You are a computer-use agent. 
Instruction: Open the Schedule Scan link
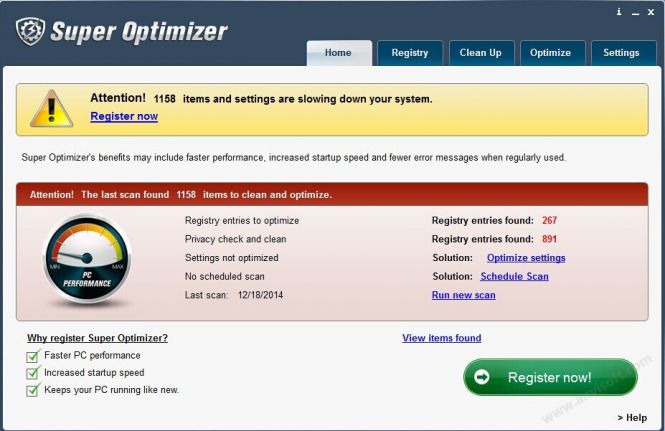click(x=514, y=277)
